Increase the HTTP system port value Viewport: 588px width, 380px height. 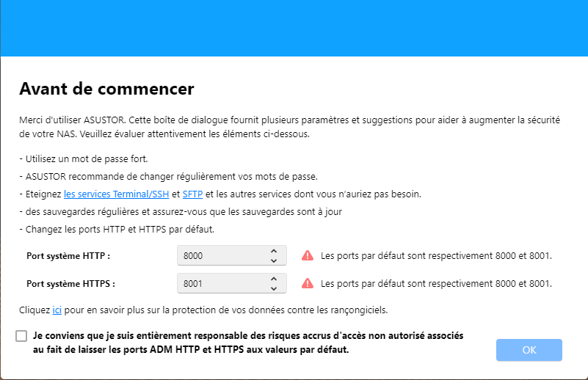click(x=274, y=251)
